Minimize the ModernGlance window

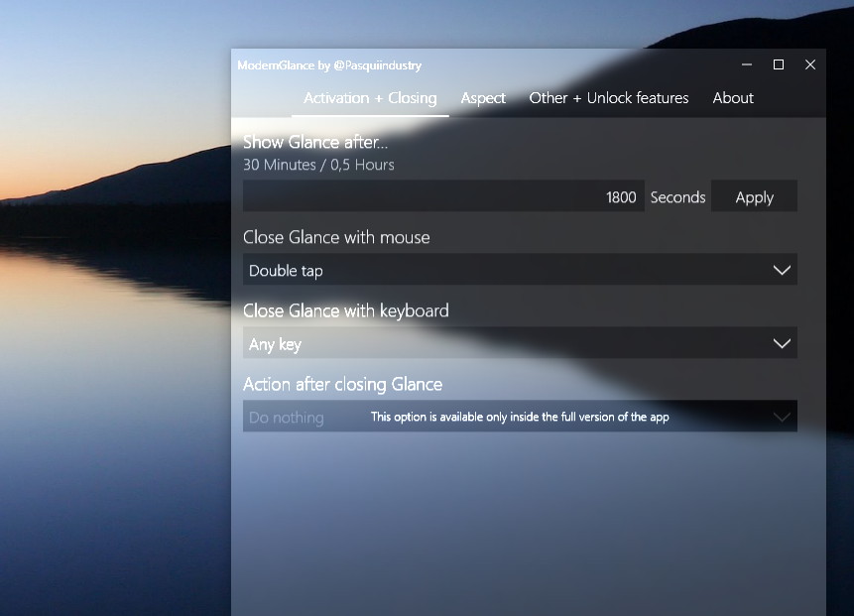coord(747,64)
